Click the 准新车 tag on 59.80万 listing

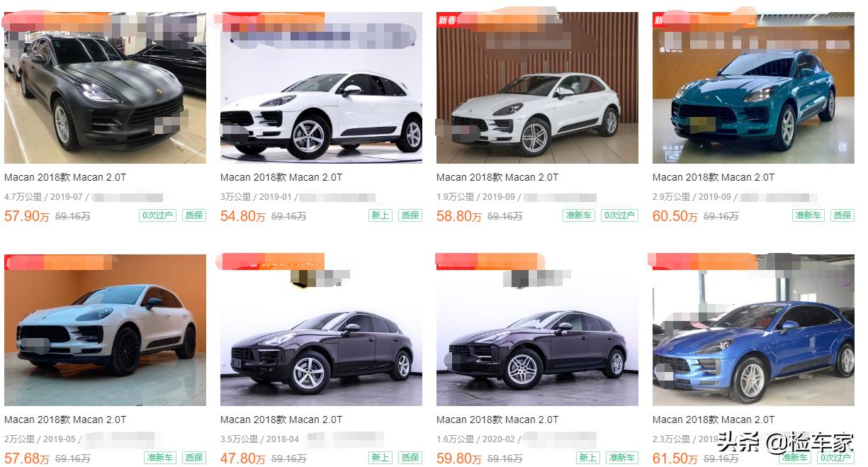[x=622, y=458]
